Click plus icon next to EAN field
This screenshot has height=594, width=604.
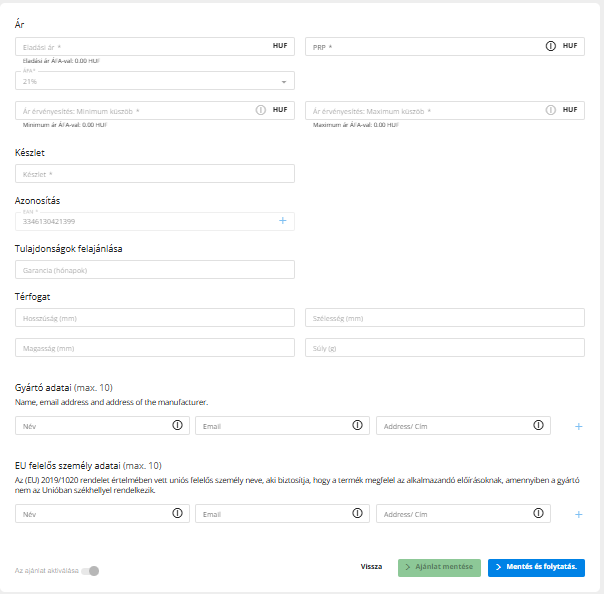(x=282, y=220)
